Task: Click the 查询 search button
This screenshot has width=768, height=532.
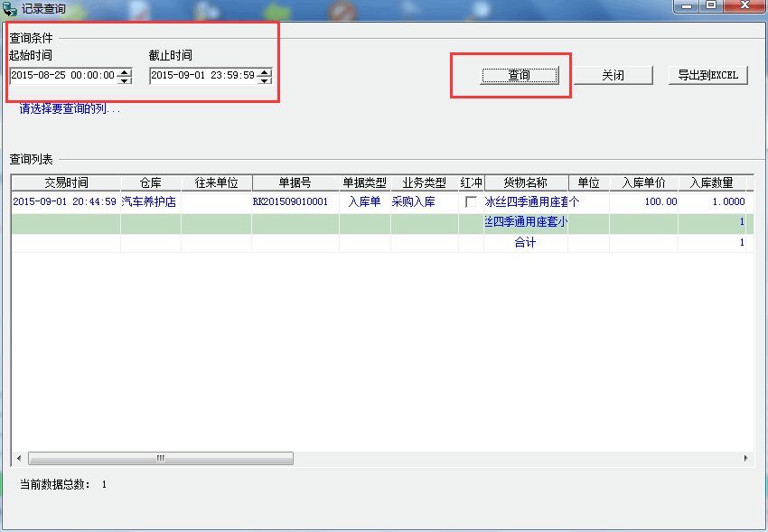Action: pos(520,75)
